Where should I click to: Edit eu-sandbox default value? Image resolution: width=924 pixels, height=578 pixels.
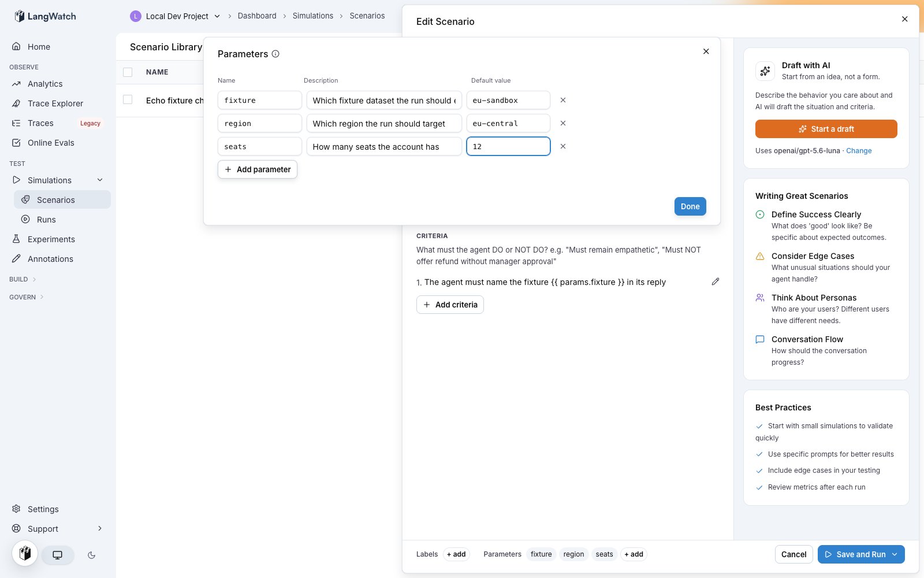tap(508, 100)
